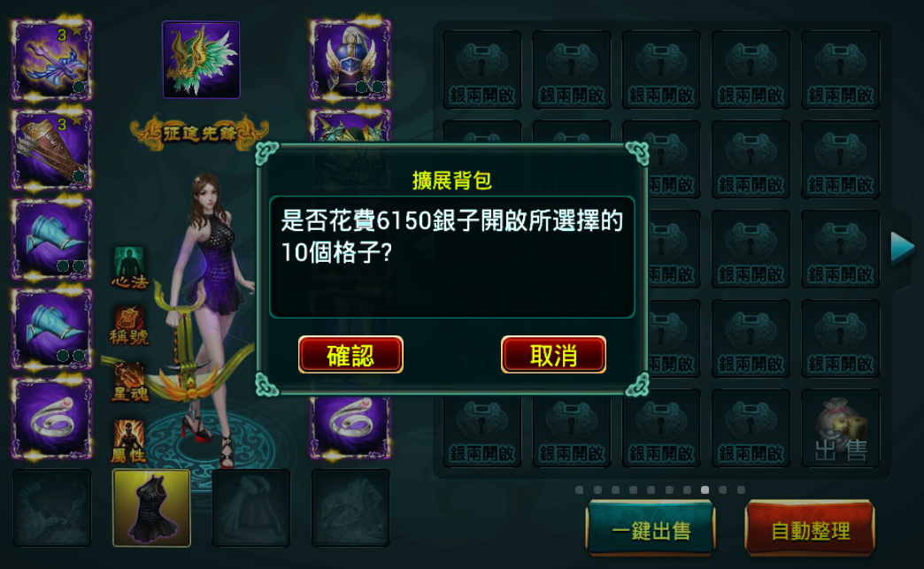Open the 星魂 star soul icon
Screen dimensions: 924x569
[130, 383]
